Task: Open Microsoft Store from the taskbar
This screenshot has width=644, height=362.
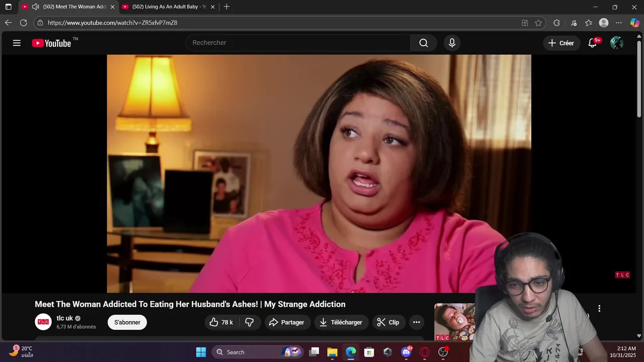Action: [369, 352]
